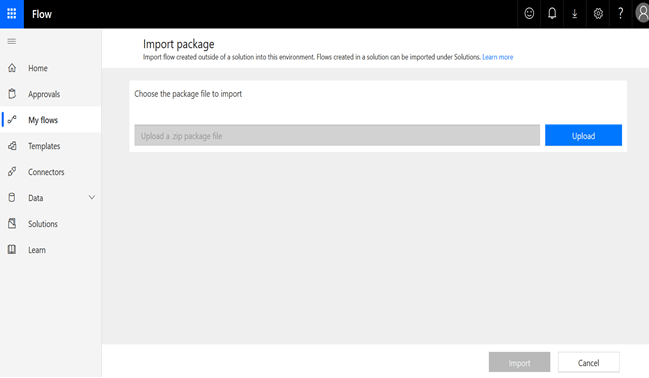Click the help question mark

[620, 14]
